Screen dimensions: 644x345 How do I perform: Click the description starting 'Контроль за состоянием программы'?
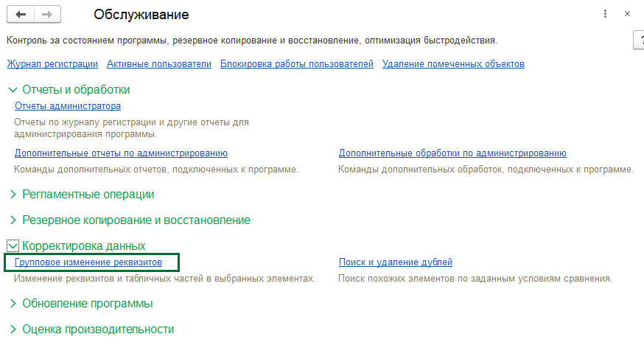click(252, 41)
